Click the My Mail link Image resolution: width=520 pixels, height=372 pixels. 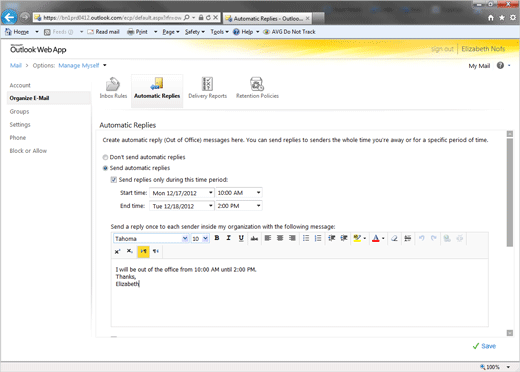click(x=479, y=66)
